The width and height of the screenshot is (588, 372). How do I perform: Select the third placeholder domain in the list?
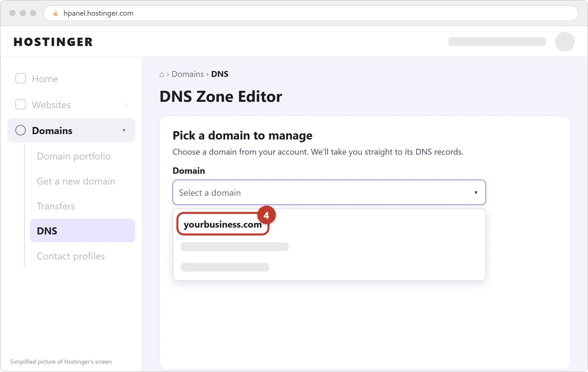click(225, 267)
